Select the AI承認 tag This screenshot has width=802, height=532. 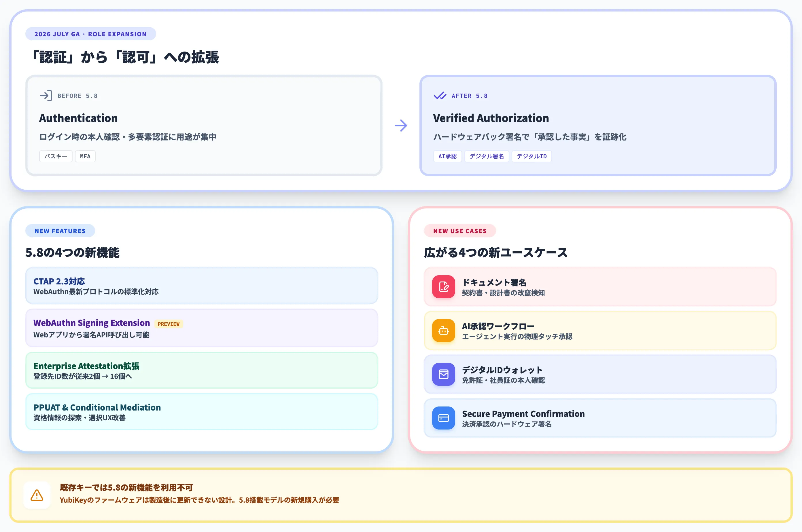447,156
